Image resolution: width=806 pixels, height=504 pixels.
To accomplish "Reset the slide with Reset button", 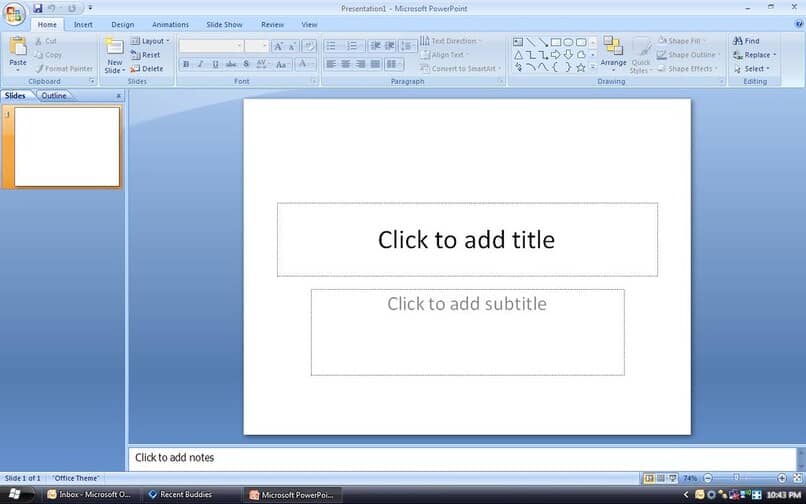I will tap(145, 55).
